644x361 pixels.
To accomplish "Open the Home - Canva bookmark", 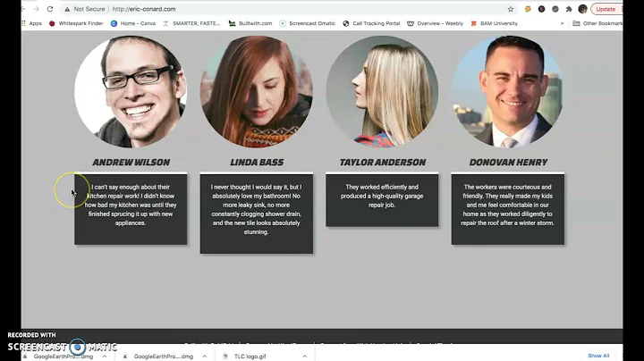I will click(133, 23).
